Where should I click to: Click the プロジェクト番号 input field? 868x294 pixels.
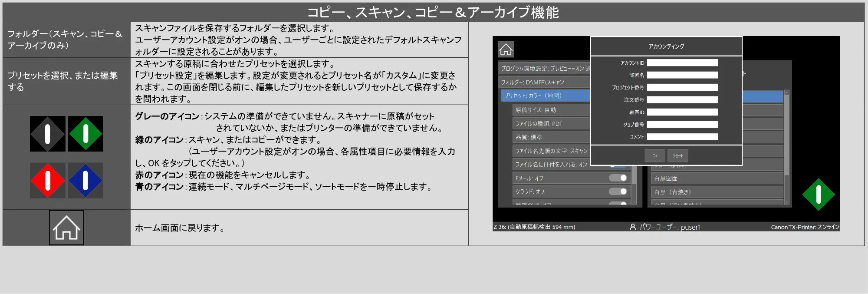coord(682,87)
